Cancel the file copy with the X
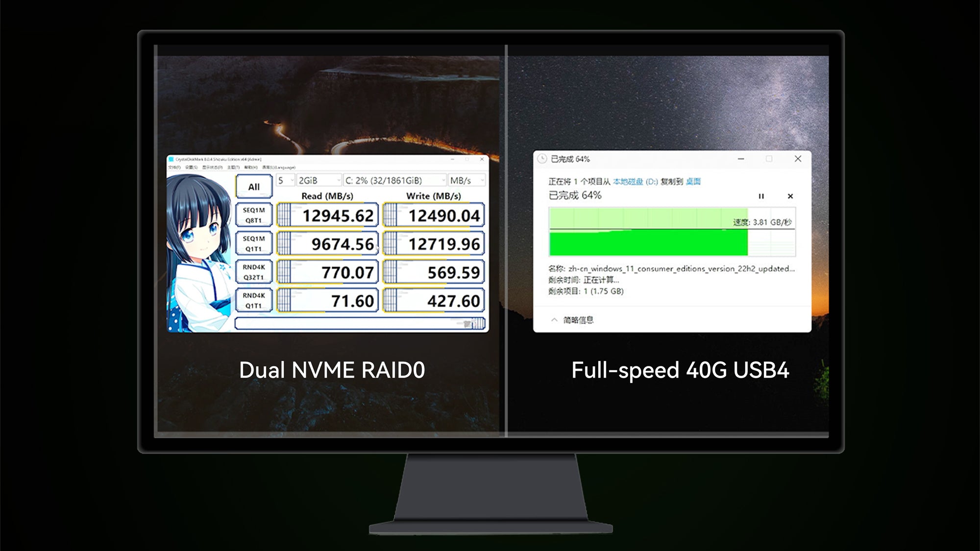980x551 pixels. point(790,196)
